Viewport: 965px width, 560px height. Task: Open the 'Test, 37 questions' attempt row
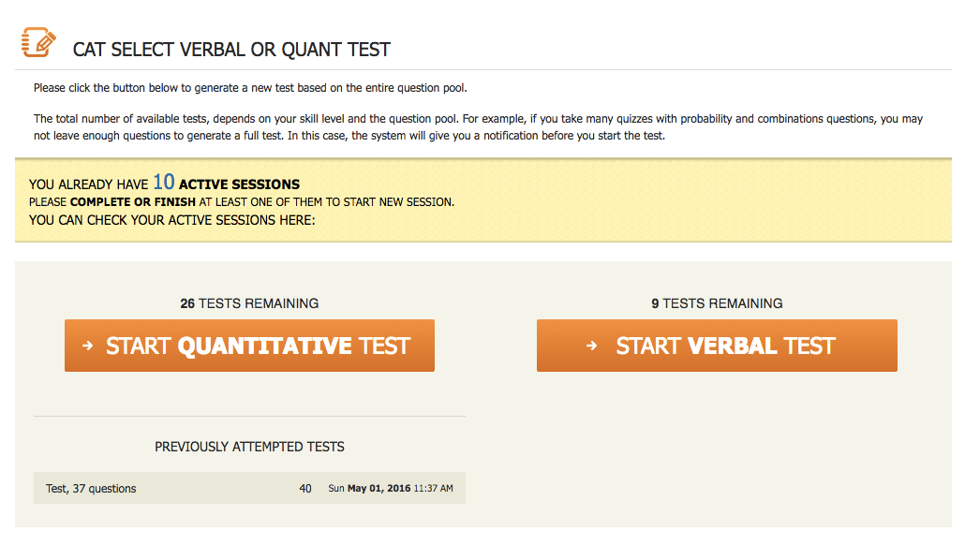(x=91, y=488)
